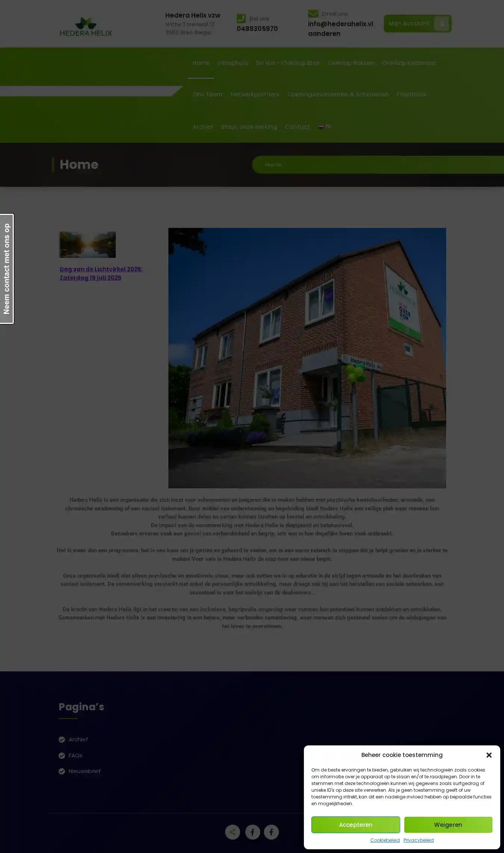
Task: Close the cookie consent dialog
Action: pyautogui.click(x=489, y=755)
